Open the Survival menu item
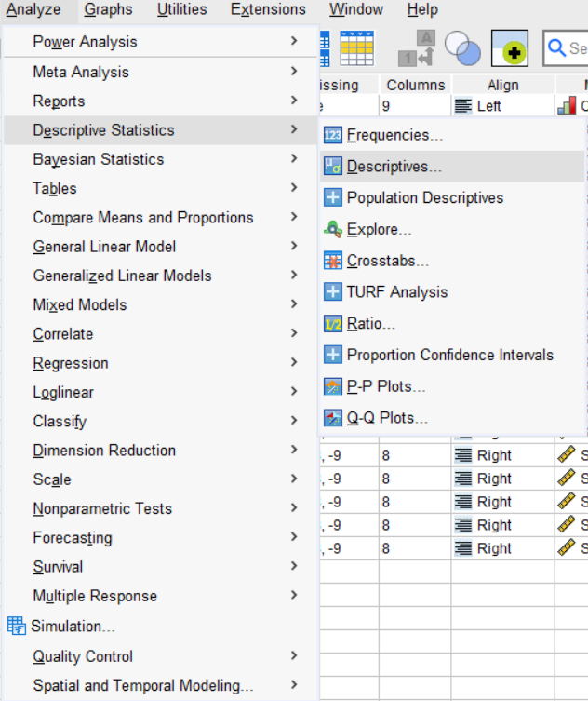The width and height of the screenshot is (588, 701). (160, 566)
